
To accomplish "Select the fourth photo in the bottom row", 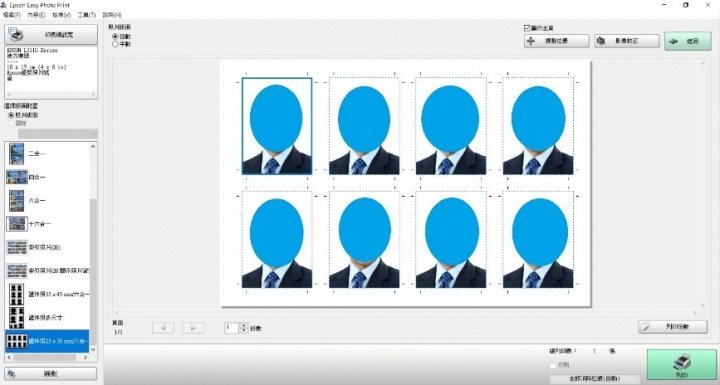I will (538, 240).
